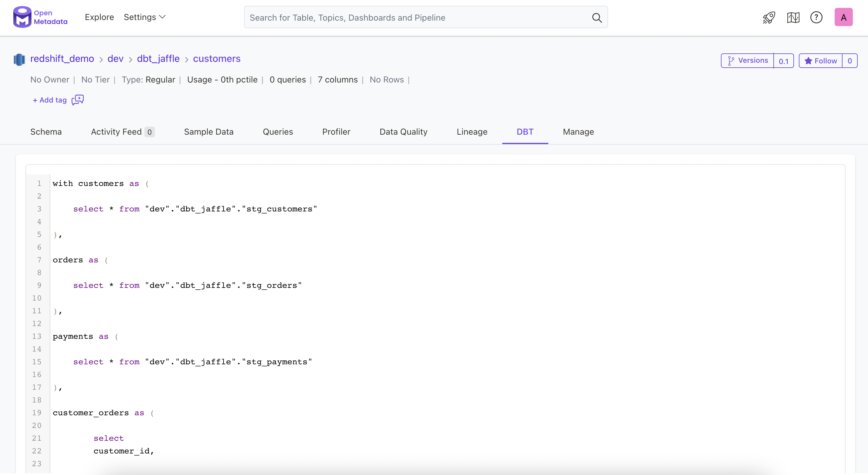Image resolution: width=868 pixels, height=475 pixels.
Task: Click the Add tag link
Action: pyautogui.click(x=49, y=100)
